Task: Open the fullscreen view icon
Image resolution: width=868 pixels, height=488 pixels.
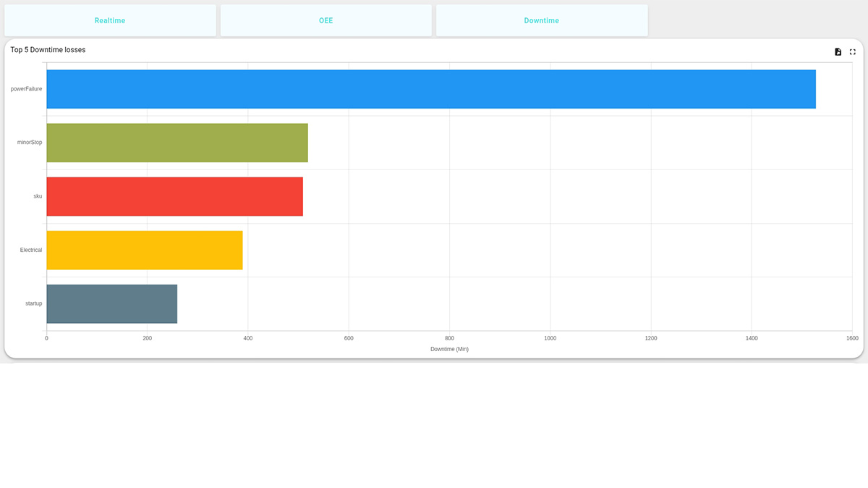Action: coord(853,51)
